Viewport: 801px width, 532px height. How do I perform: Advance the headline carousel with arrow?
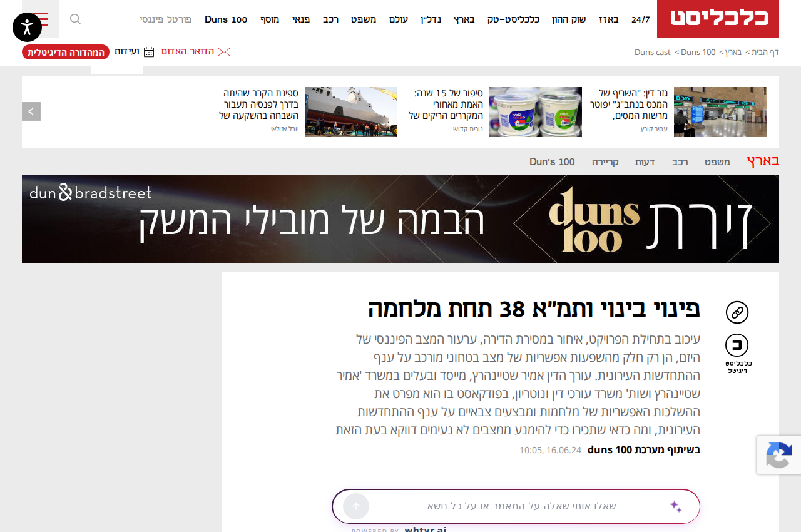pos(31,111)
